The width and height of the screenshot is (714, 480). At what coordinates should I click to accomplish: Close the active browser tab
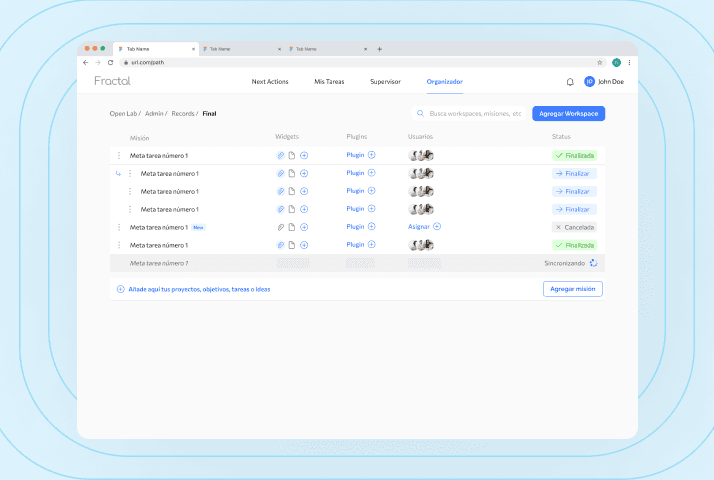click(193, 49)
